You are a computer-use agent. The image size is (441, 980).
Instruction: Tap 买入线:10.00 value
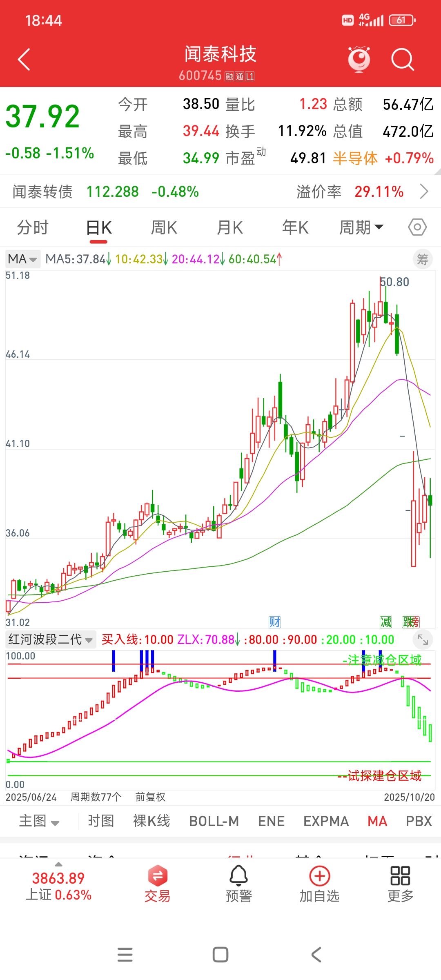coord(137,639)
